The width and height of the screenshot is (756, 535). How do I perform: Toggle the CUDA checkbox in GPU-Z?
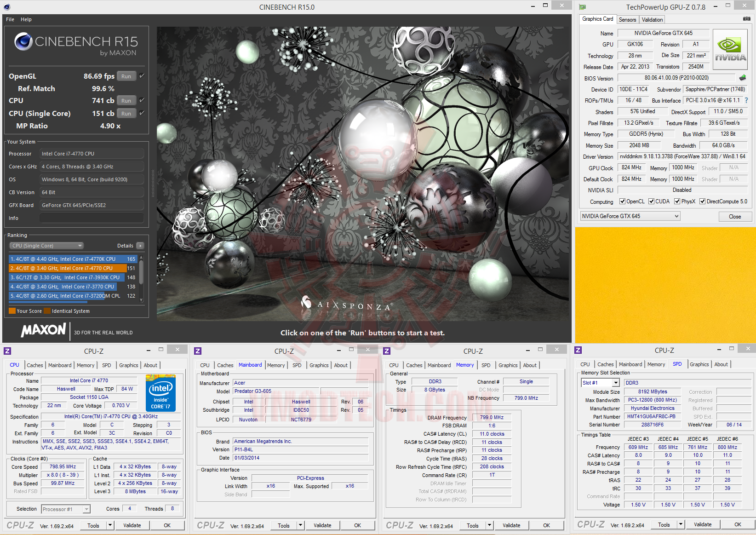click(651, 201)
